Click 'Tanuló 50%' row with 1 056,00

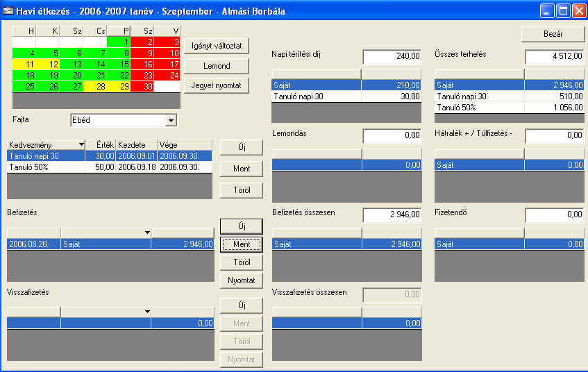(510, 108)
